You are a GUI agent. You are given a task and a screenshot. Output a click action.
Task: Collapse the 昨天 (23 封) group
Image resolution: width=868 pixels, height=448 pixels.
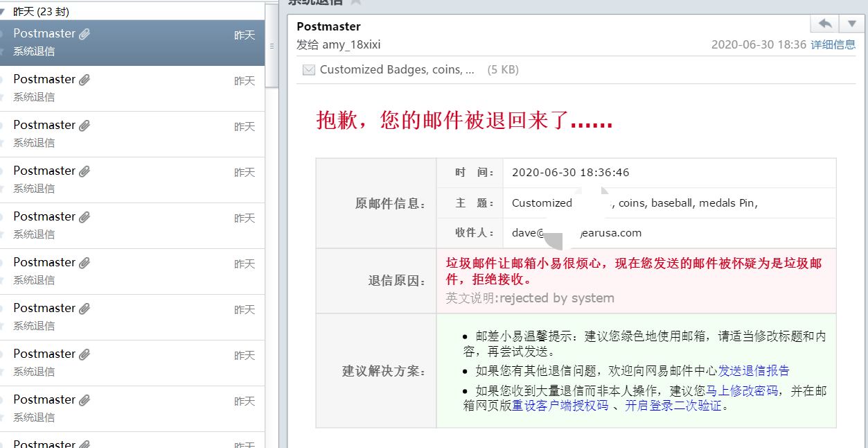(3, 12)
